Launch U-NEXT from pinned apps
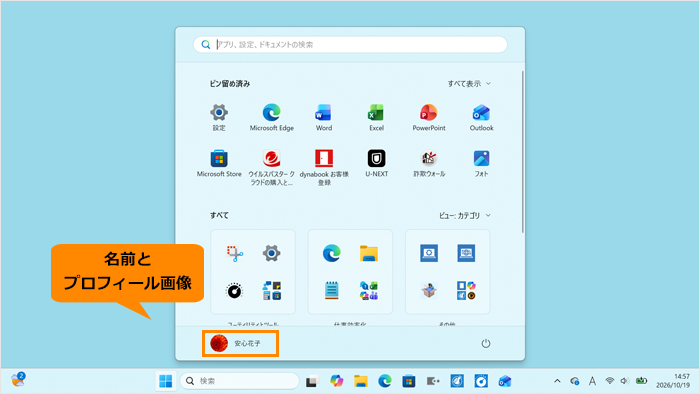 [376, 163]
